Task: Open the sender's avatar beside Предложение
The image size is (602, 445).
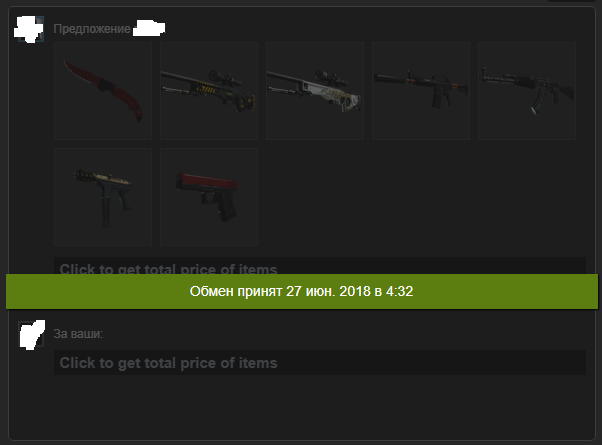Action: [x=30, y=29]
